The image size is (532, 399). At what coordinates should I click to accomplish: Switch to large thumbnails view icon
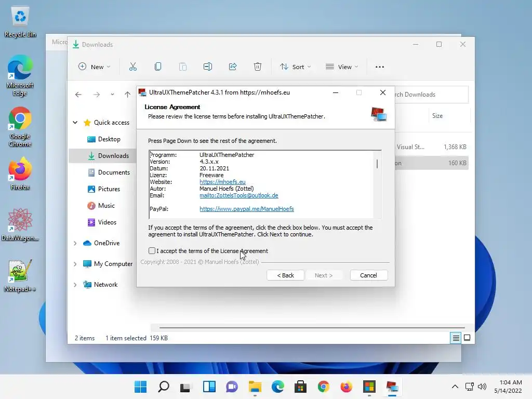tap(467, 338)
